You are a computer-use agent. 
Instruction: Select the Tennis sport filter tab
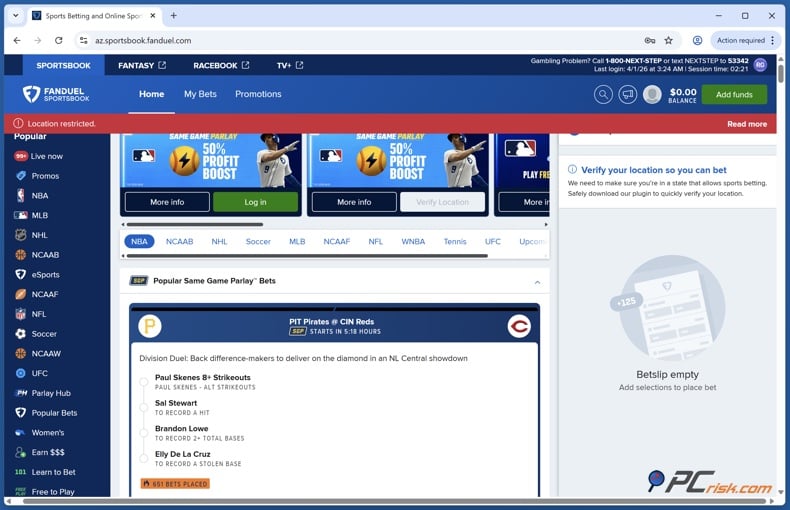pyautogui.click(x=454, y=241)
